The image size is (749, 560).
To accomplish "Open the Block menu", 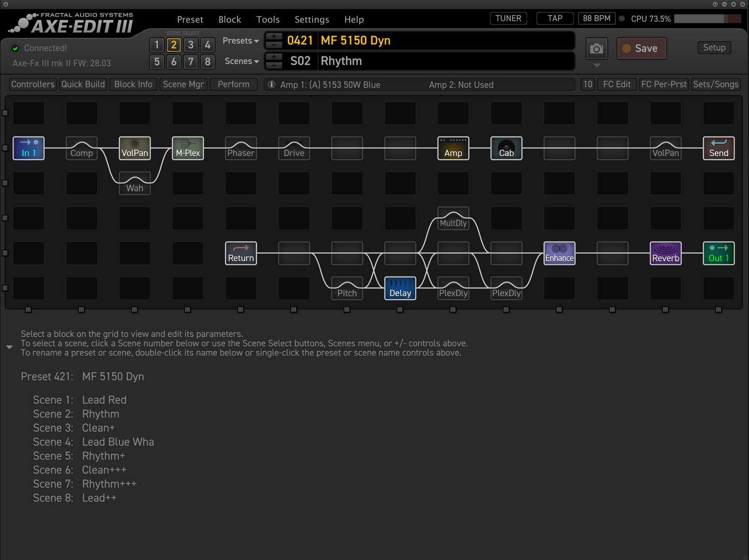I will pyautogui.click(x=230, y=20).
